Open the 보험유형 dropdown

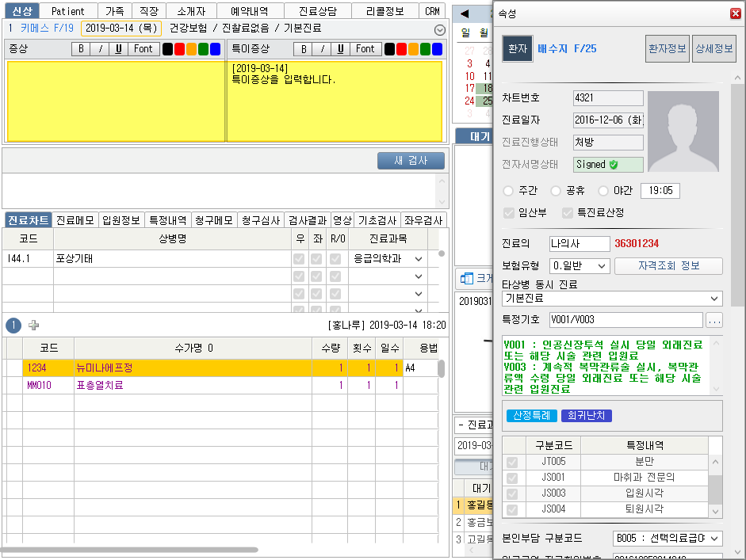[x=580, y=266]
